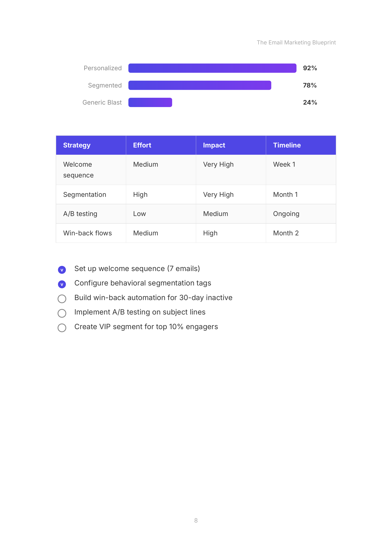
Task: Check the VIP segment checkbox
Action: (x=62, y=328)
